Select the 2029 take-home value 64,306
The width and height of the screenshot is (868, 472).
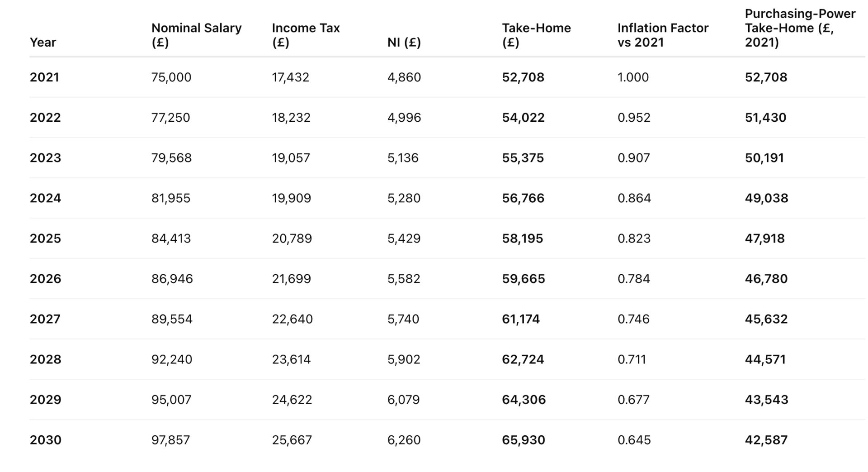point(524,400)
